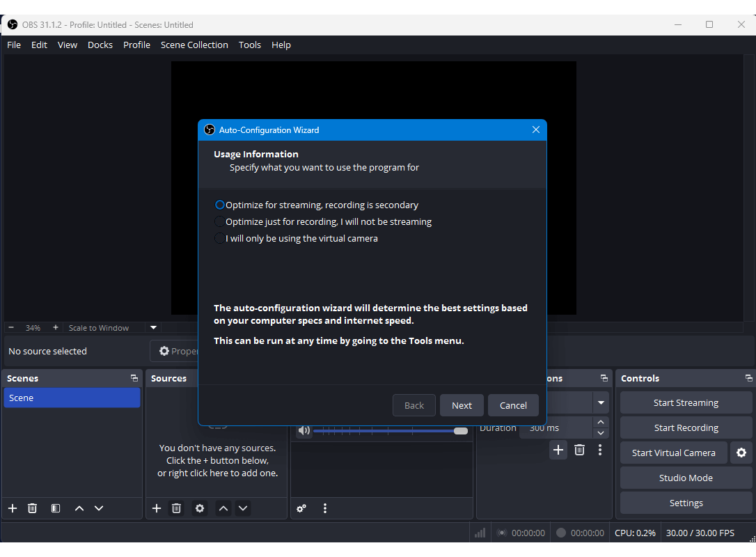This screenshot has width=756, height=557.
Task: Add transition with plus icon
Action: [558, 450]
